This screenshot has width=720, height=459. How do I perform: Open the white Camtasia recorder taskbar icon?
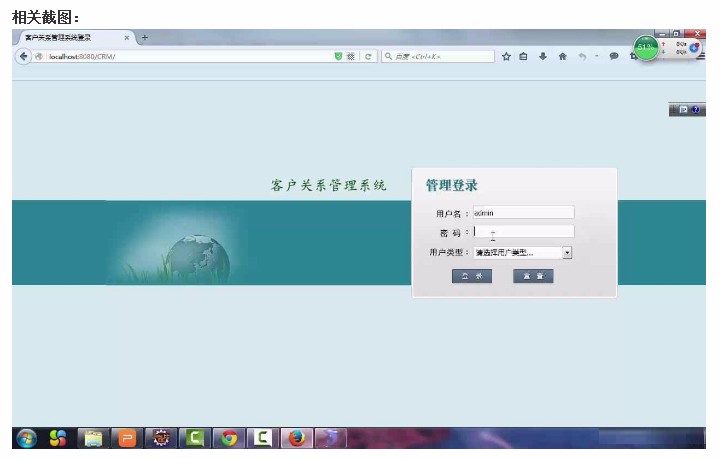click(x=263, y=438)
